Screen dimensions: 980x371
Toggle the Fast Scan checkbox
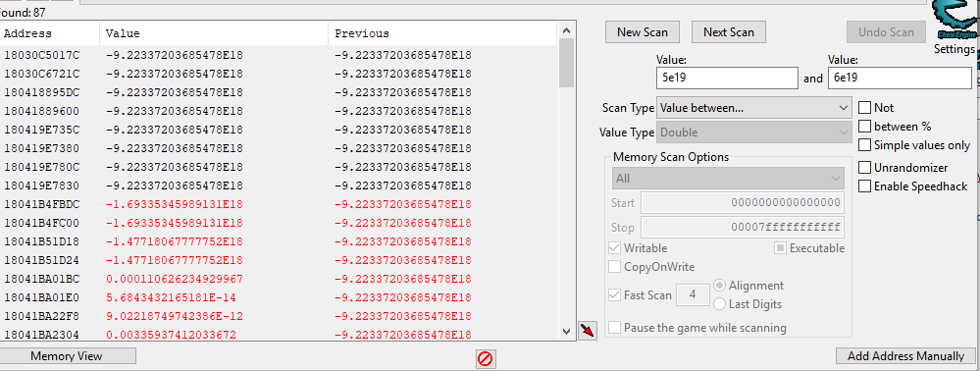[x=614, y=294]
